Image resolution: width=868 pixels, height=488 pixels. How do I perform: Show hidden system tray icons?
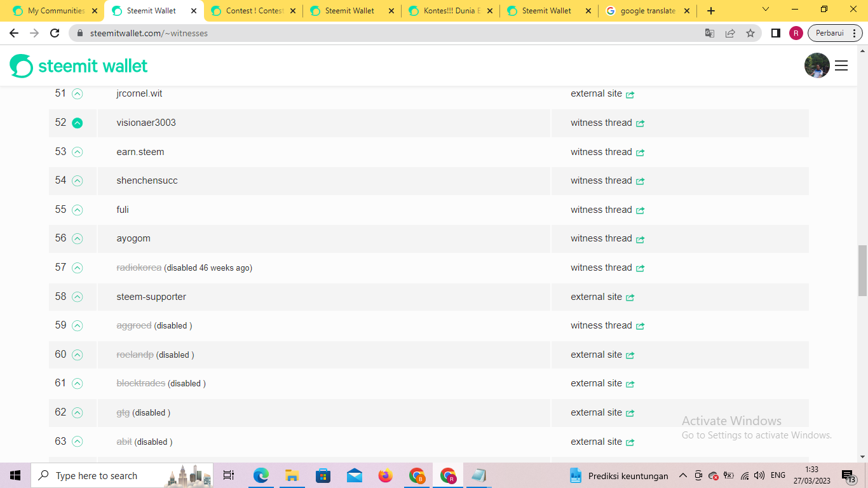pos(683,475)
